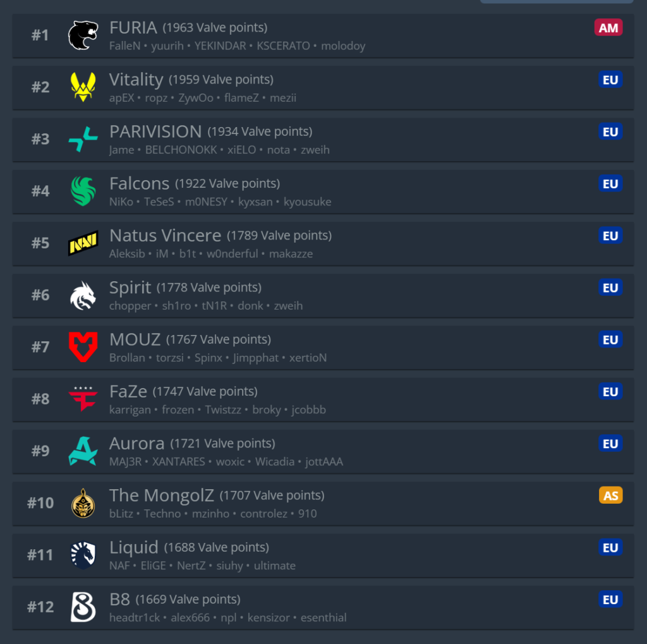
Task: Click the FURIA panther logo
Action: tap(83, 35)
